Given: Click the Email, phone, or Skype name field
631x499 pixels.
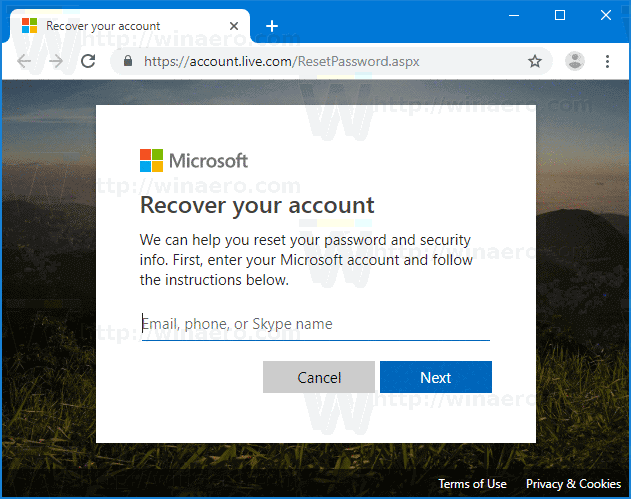Looking at the screenshot, I should pos(316,324).
